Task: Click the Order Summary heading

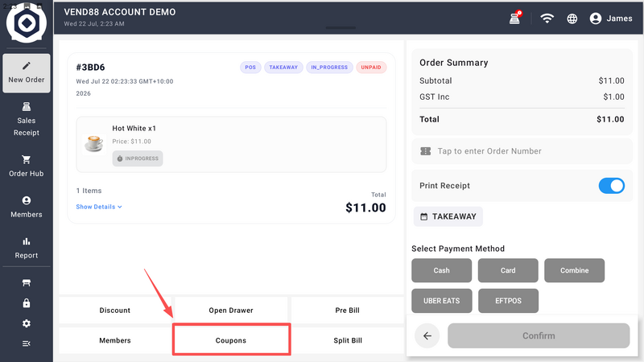Action: click(454, 63)
